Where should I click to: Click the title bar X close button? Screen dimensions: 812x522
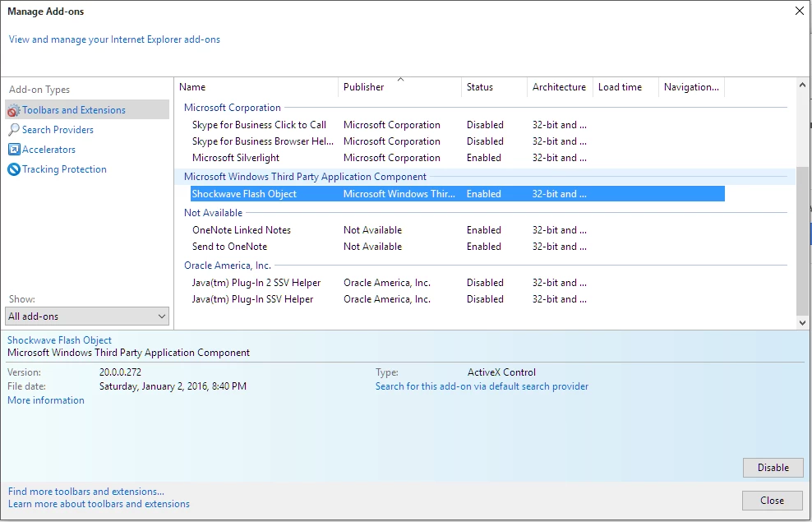click(x=800, y=11)
